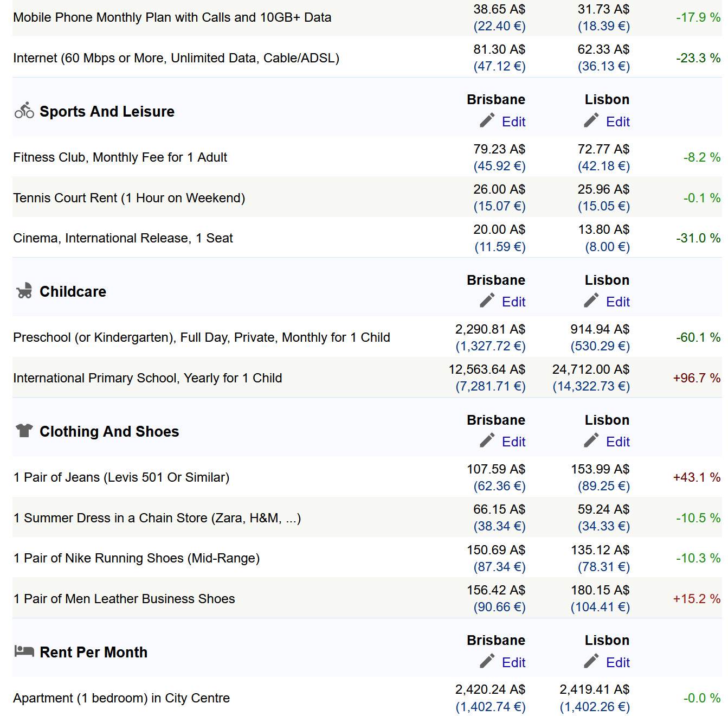Select the Sports And Leisure section heading

(x=107, y=111)
